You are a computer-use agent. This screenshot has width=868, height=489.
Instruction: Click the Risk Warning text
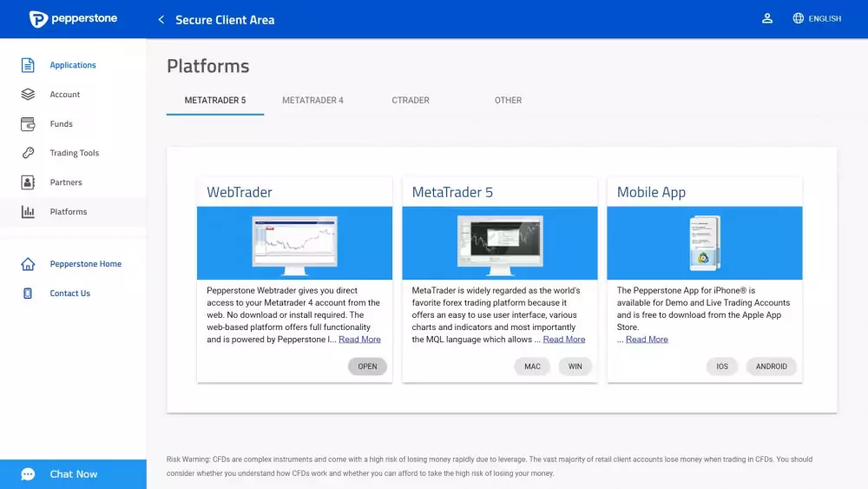[x=490, y=466]
